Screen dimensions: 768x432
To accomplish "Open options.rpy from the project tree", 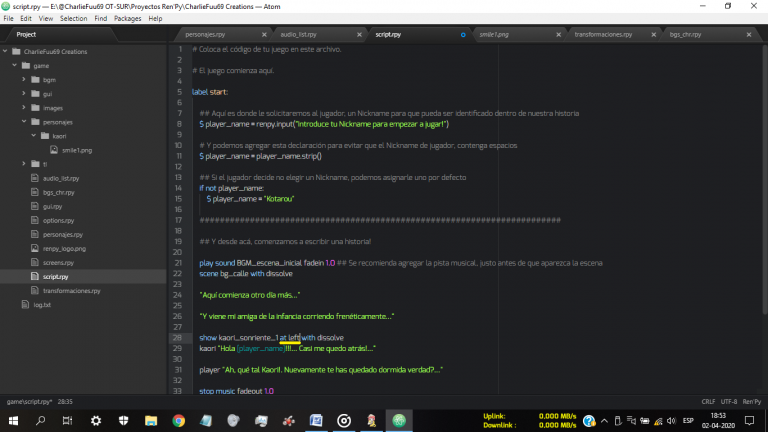I will pyautogui.click(x=58, y=219).
